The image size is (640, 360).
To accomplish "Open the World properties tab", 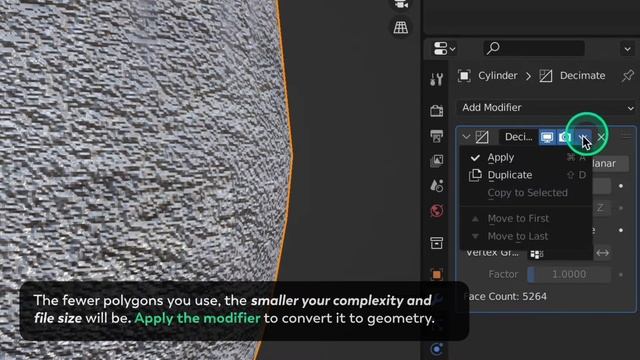I will coord(436,211).
